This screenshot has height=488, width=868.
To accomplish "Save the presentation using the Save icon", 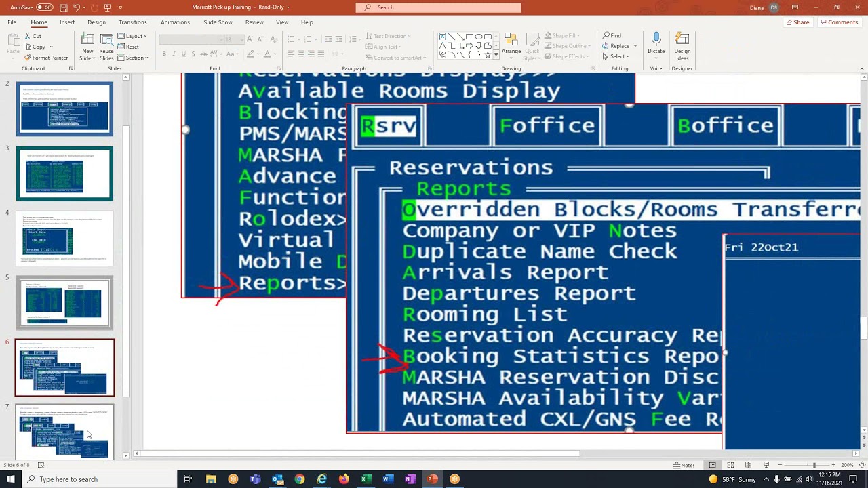I will point(63,7).
